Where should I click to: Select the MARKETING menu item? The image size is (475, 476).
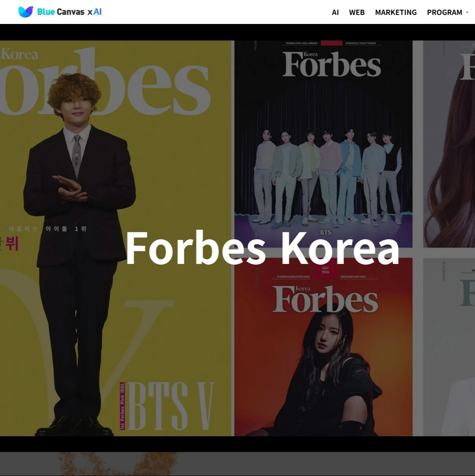pos(396,12)
